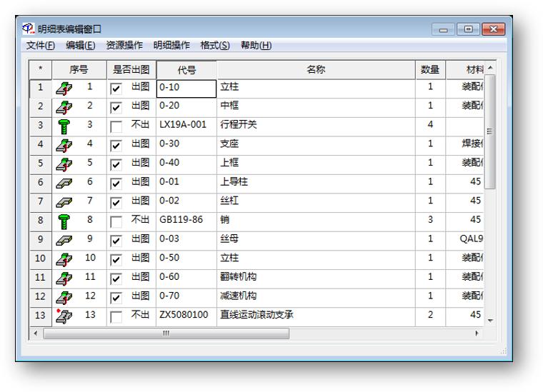The image size is (543, 392).
Task: Open the 帮助(H) menu
Action: click(x=256, y=45)
